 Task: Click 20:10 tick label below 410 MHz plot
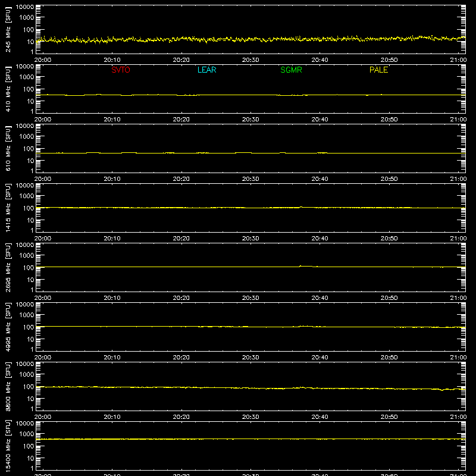tap(112, 120)
